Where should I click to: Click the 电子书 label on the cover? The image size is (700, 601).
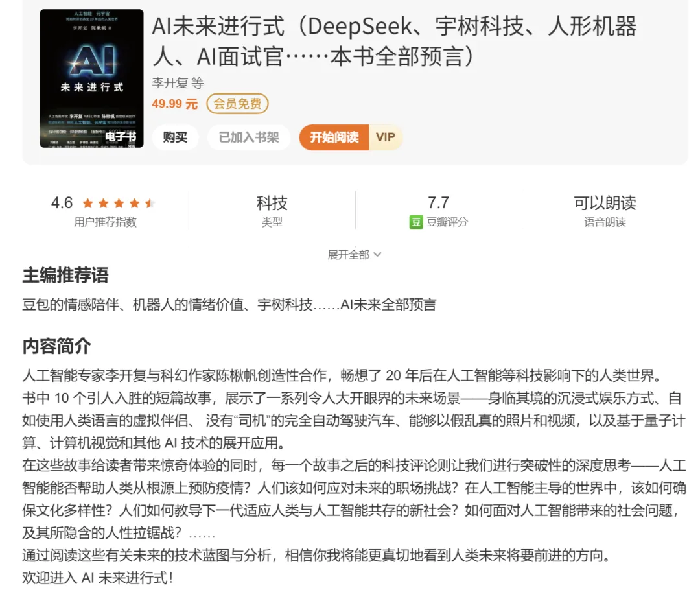(121, 136)
